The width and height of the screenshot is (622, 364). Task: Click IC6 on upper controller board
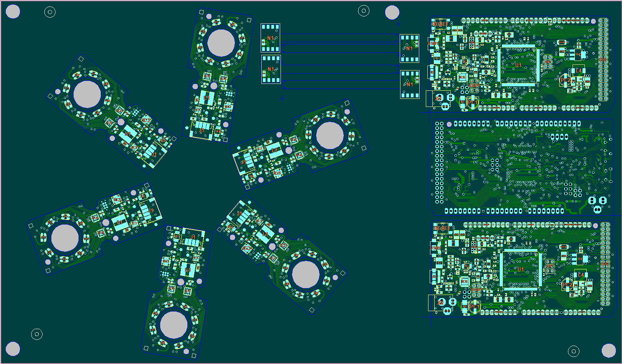[x=462, y=77]
